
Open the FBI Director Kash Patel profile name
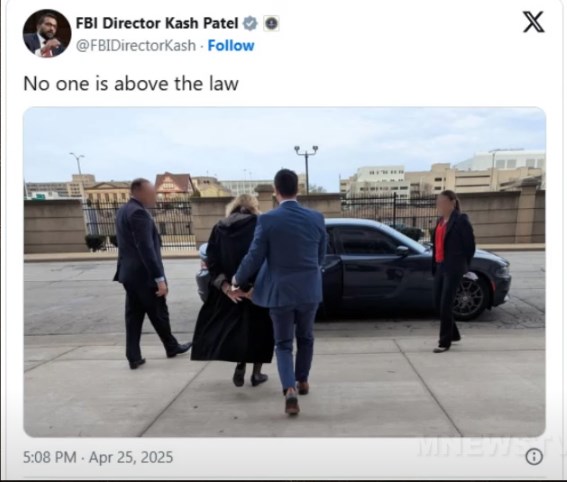click(x=157, y=24)
